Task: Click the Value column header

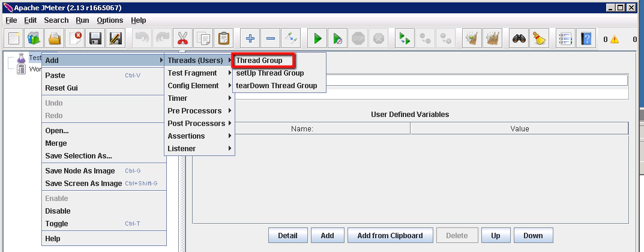Action: click(520, 128)
